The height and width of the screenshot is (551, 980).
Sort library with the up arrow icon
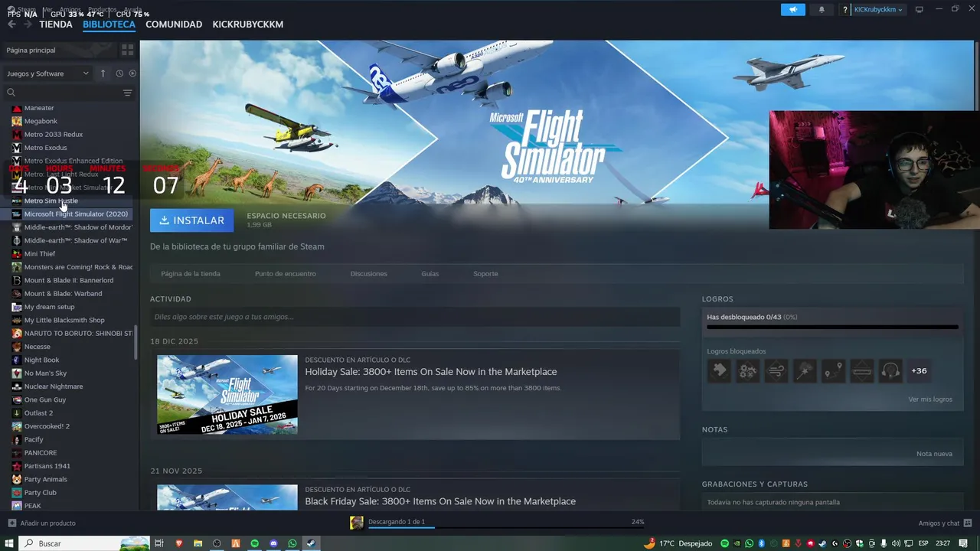tap(103, 73)
